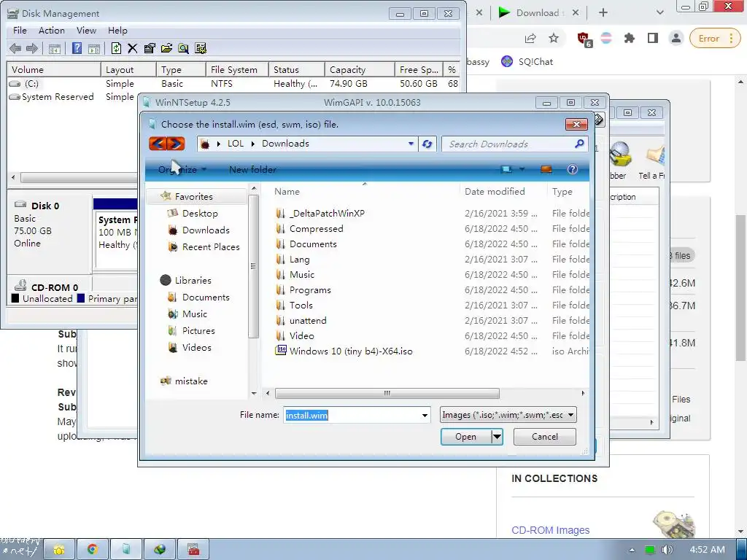Sort by Date modified column header
This screenshot has width=747, height=560.
coord(495,192)
